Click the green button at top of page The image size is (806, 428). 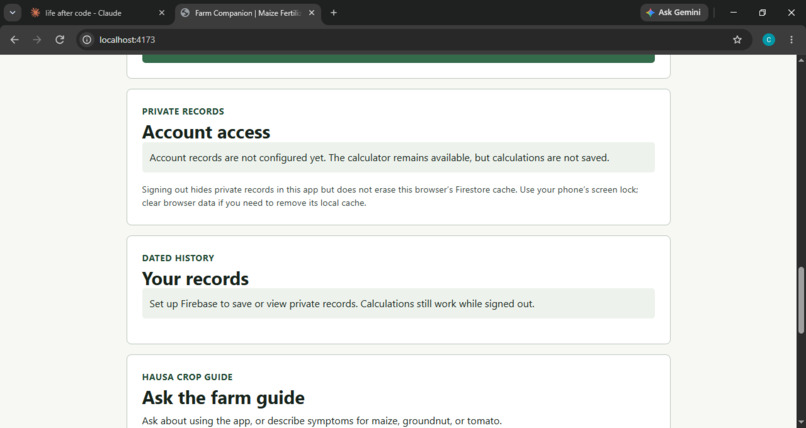[x=398, y=59]
